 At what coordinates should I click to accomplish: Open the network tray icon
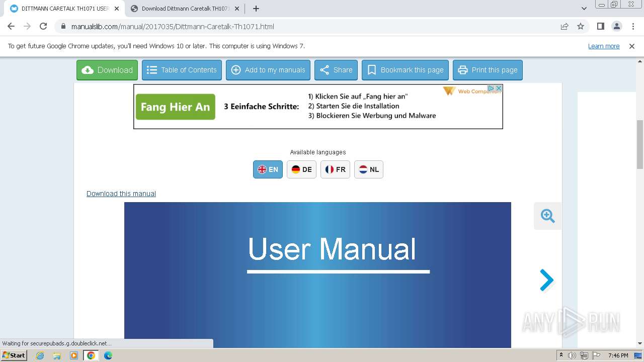[584, 355]
